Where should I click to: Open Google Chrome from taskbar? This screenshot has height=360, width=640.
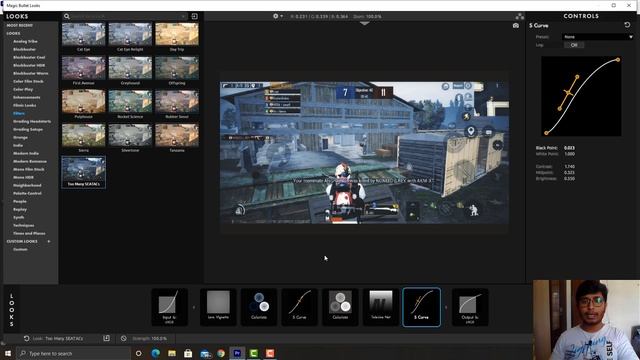coord(221,353)
